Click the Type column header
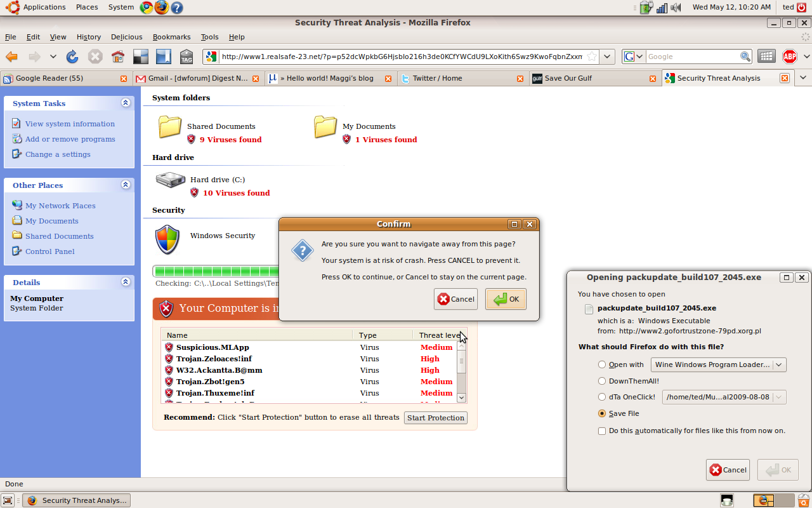The width and height of the screenshot is (812, 508). click(x=383, y=335)
